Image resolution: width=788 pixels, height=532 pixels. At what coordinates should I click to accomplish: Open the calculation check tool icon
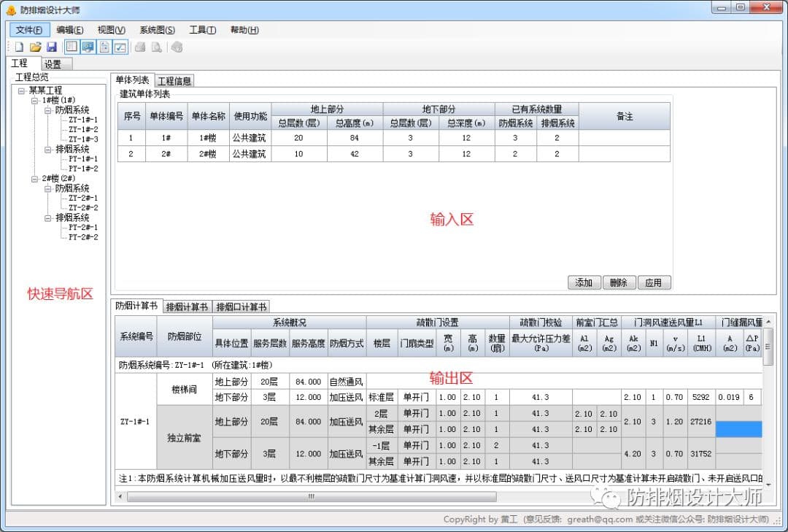[x=120, y=46]
